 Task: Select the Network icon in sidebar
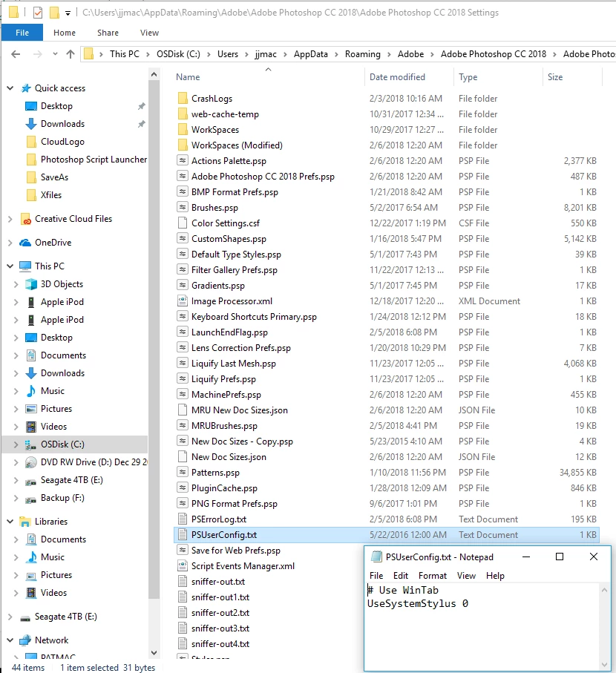pyautogui.click(x=25, y=640)
